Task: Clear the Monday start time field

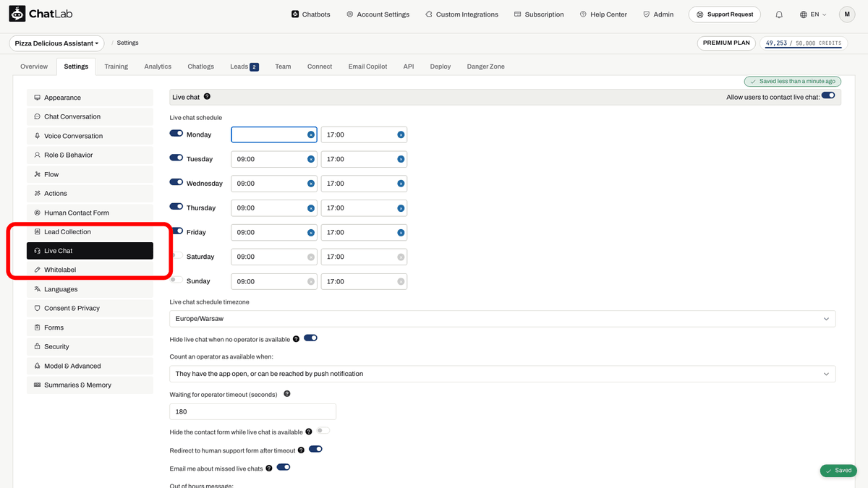Action: pos(311,134)
